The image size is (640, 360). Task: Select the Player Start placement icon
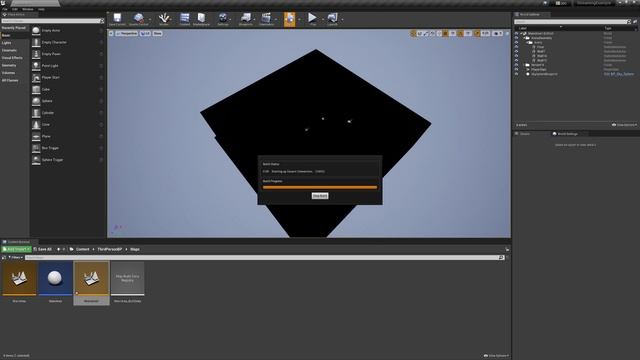[36, 78]
